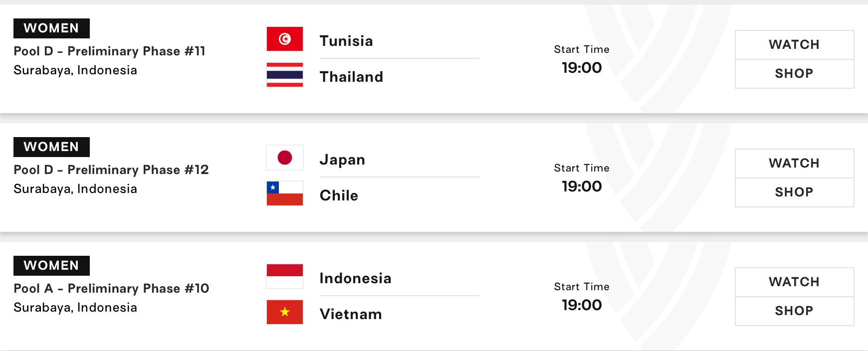Open the Vietnam team link
Image resolution: width=868 pixels, height=351 pixels.
[351, 314]
